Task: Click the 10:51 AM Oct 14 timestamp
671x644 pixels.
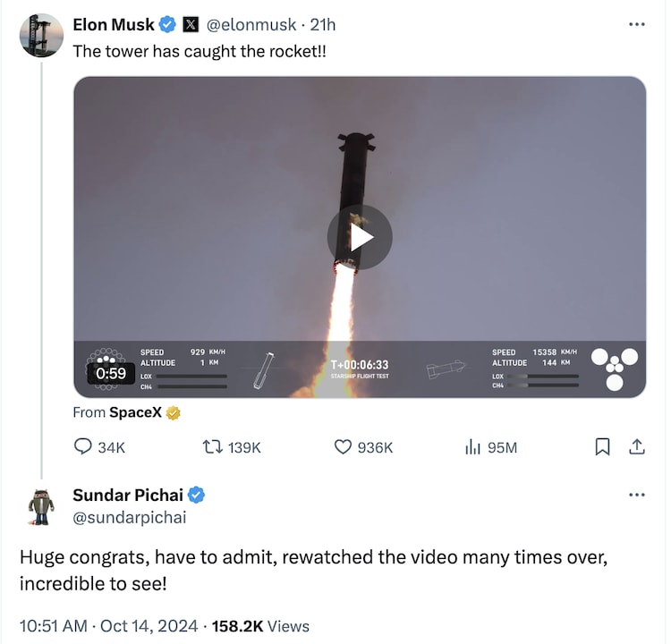Action: click(108, 625)
